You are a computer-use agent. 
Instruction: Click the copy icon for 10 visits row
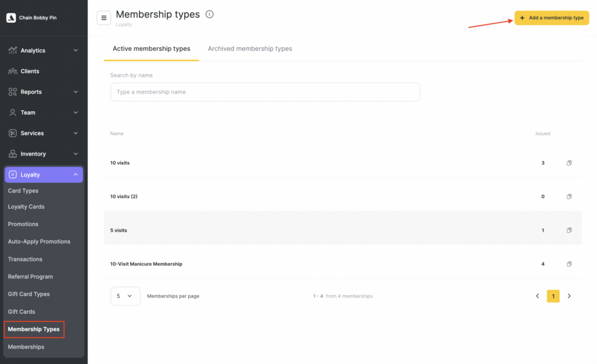pyautogui.click(x=569, y=163)
